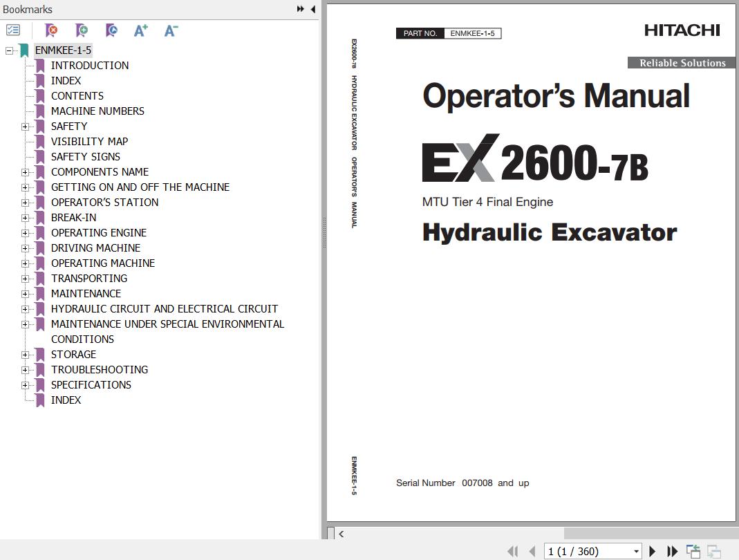Viewport: 739px width, 560px height.
Task: Open the SAFETY bookmark
Action: (69, 127)
